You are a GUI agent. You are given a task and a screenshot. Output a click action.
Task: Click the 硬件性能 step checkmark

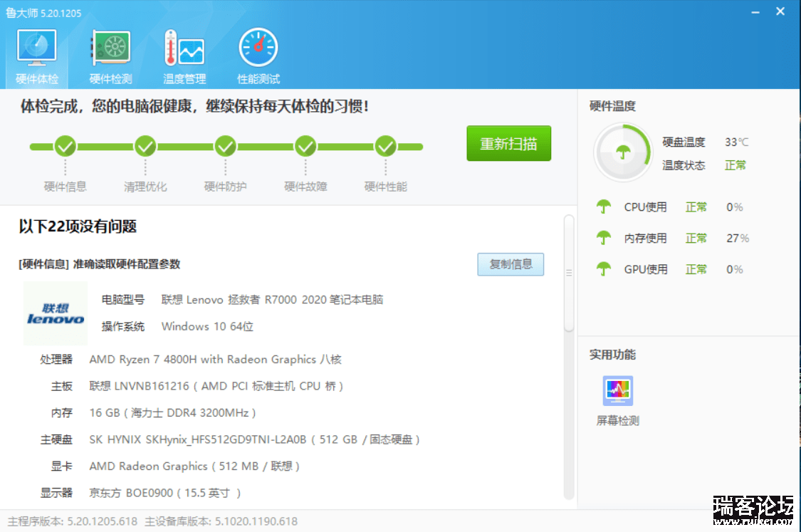click(x=386, y=147)
